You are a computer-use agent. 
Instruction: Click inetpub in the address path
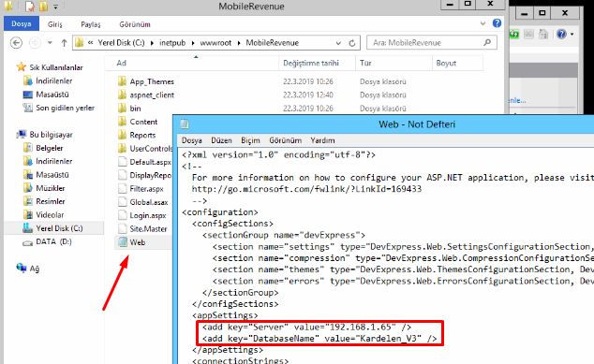coord(172,43)
